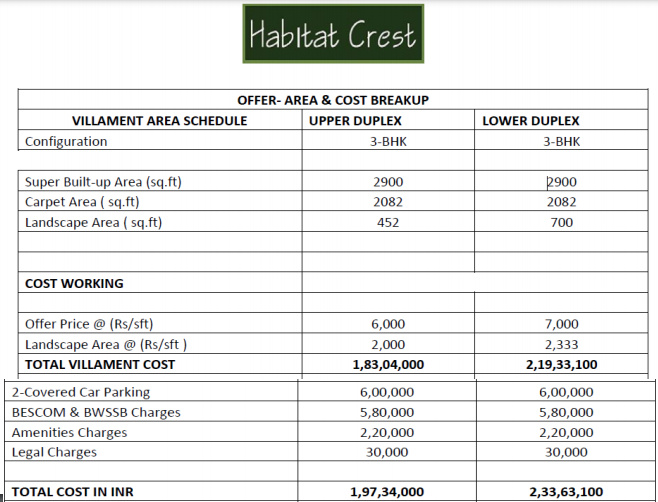The image size is (658, 502).
Task: Click the landscape area value 700
Action: click(x=561, y=222)
